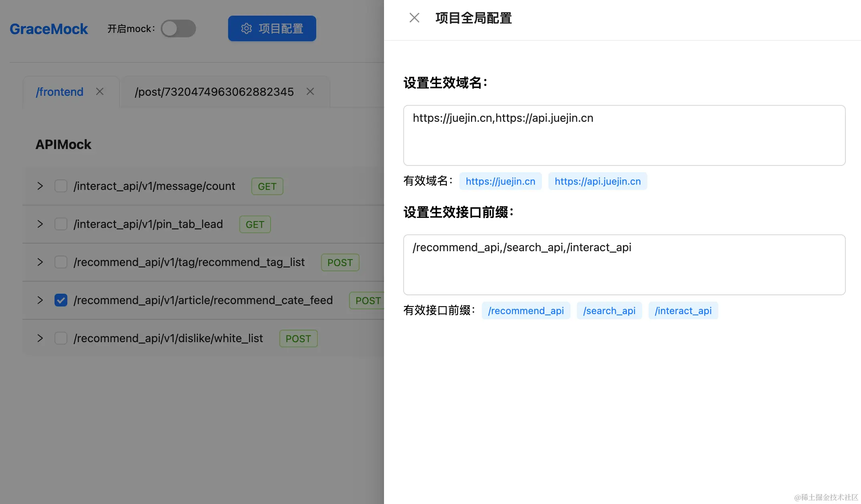The width and height of the screenshot is (861, 504).
Task: Click the https://juejin.cn domain tag
Action: click(500, 181)
